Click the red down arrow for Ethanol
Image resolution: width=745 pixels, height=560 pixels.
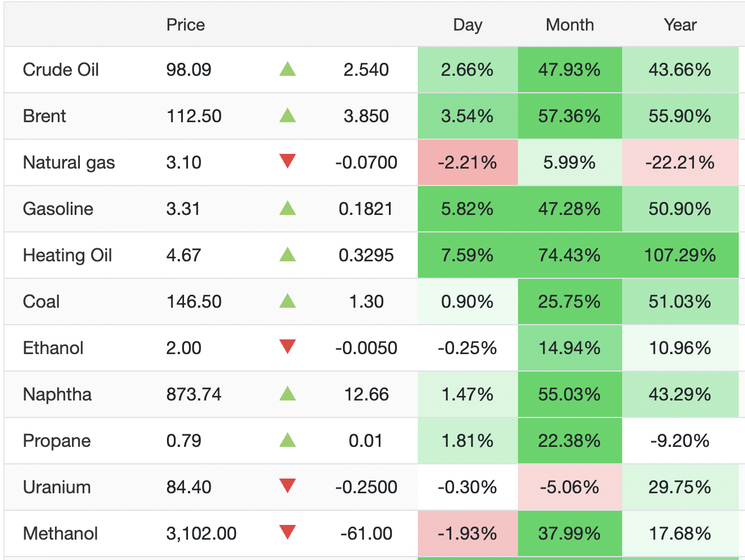pyautogui.click(x=288, y=347)
